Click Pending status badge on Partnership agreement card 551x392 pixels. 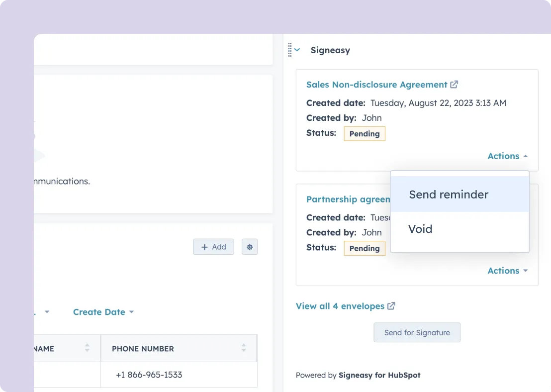[x=365, y=248]
